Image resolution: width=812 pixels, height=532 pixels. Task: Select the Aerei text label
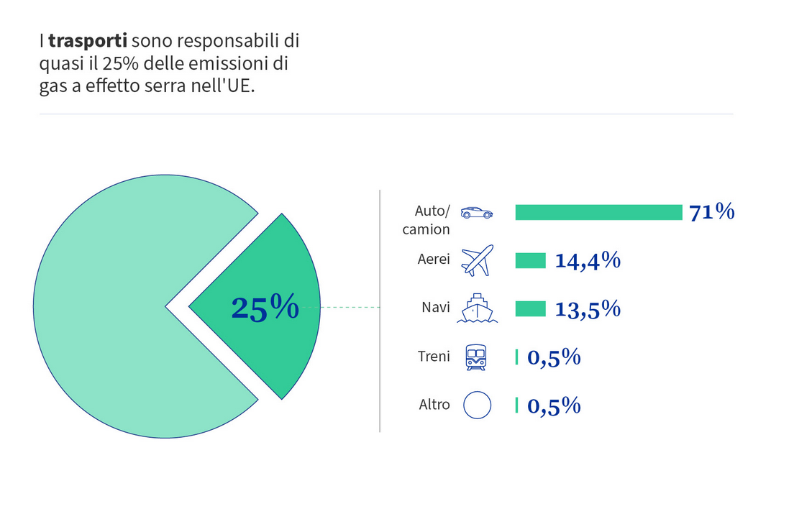pyautogui.click(x=434, y=259)
